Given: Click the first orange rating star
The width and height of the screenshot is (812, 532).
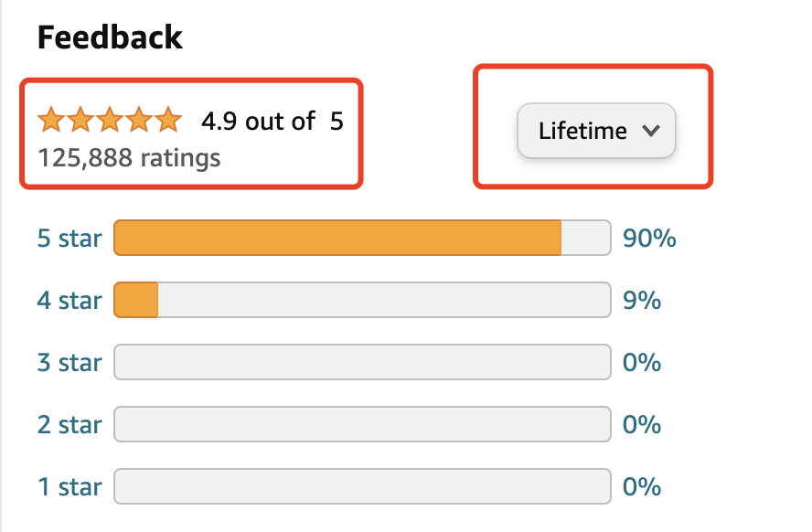Looking at the screenshot, I should [51, 120].
